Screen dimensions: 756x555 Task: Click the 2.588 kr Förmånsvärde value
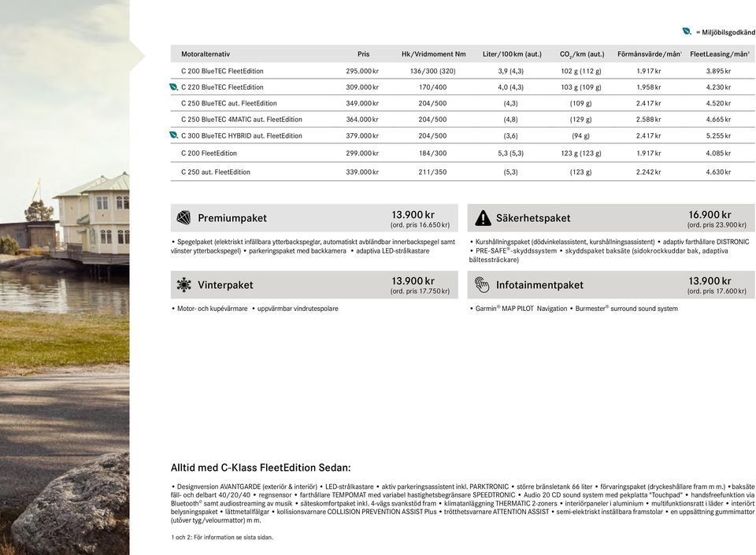[x=649, y=120]
